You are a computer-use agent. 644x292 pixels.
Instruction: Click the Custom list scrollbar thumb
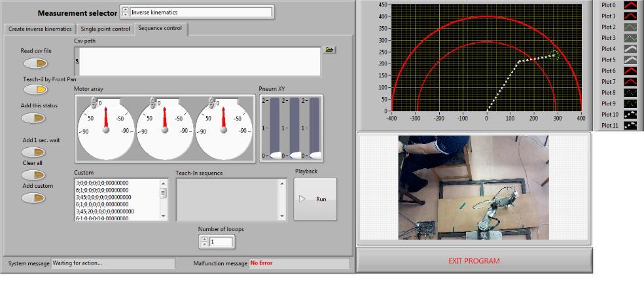point(164,192)
